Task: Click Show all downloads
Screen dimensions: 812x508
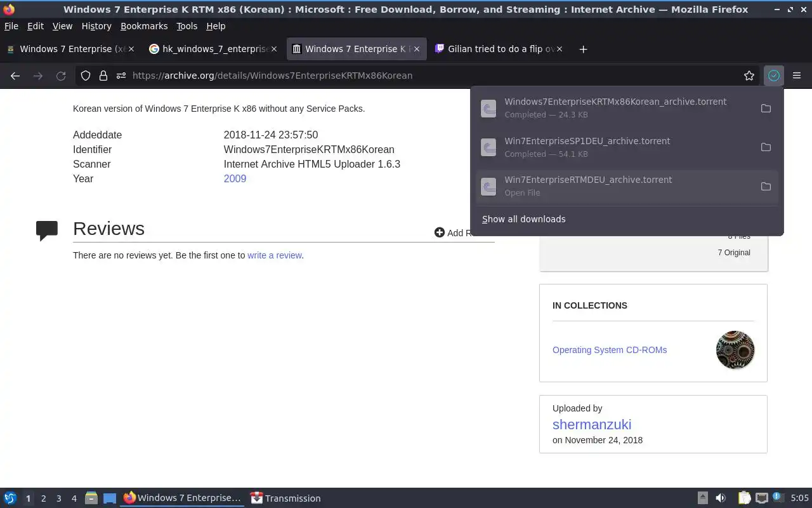Action: pos(523,219)
